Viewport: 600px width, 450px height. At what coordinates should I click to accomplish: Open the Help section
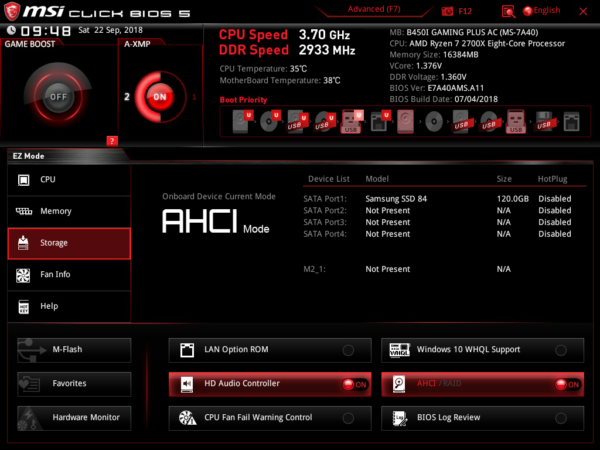tap(69, 307)
